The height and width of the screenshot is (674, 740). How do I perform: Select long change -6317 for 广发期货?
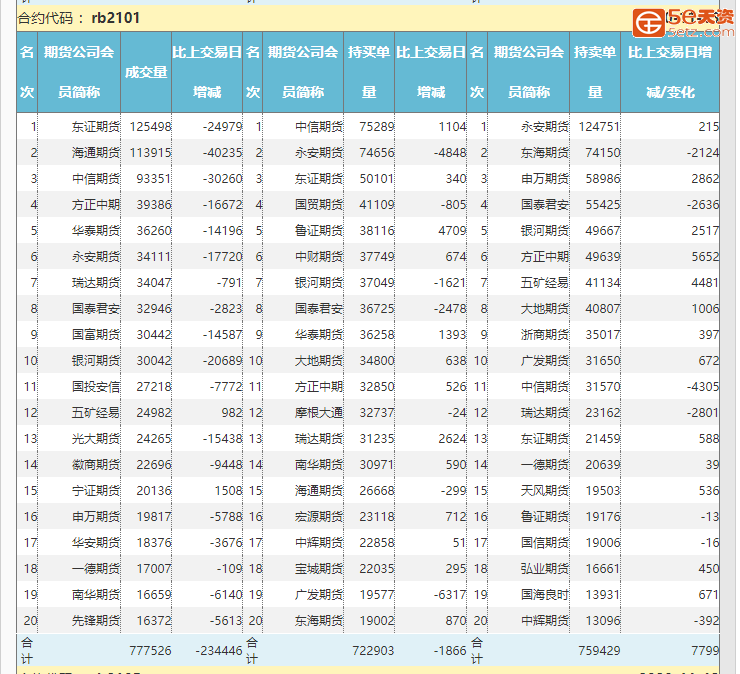click(450, 594)
